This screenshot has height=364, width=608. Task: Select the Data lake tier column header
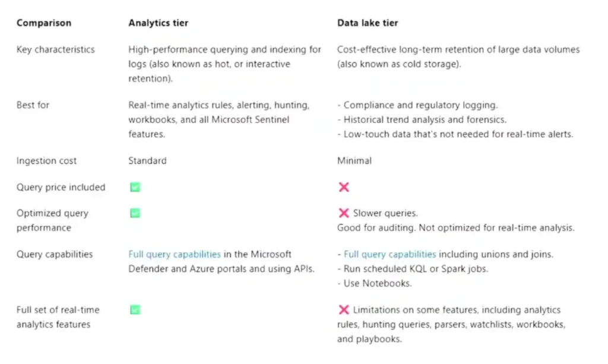(x=368, y=23)
